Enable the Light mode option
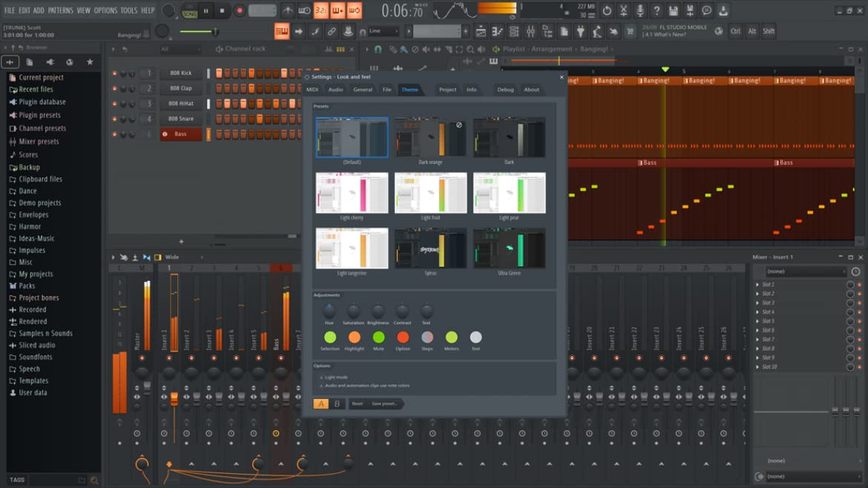This screenshot has height=488, width=868. click(321, 377)
